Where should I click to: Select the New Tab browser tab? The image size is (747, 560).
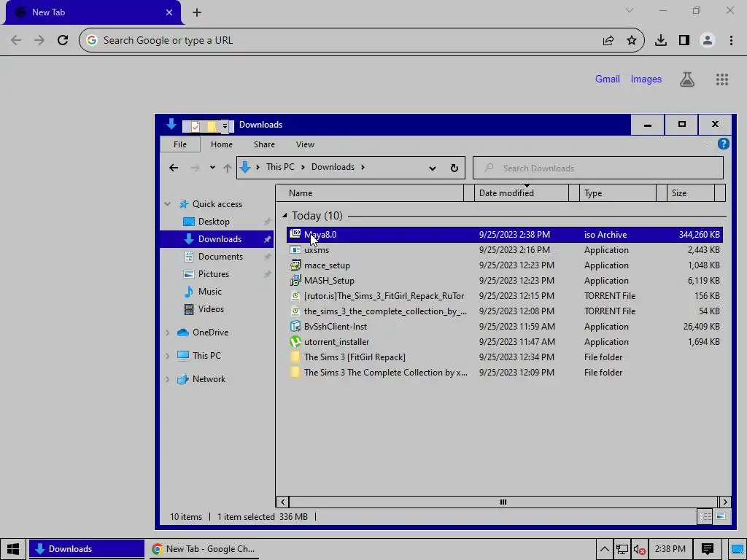pyautogui.click(x=93, y=12)
